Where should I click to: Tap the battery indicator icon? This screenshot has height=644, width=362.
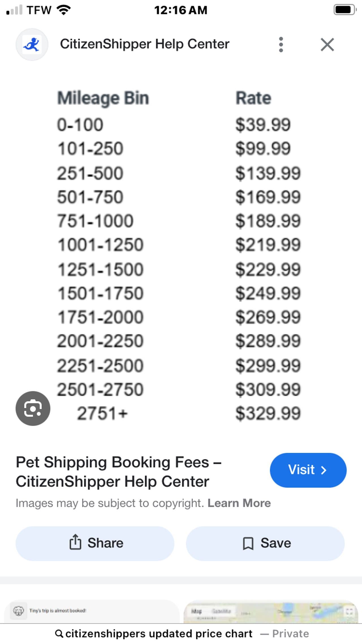[x=345, y=10]
